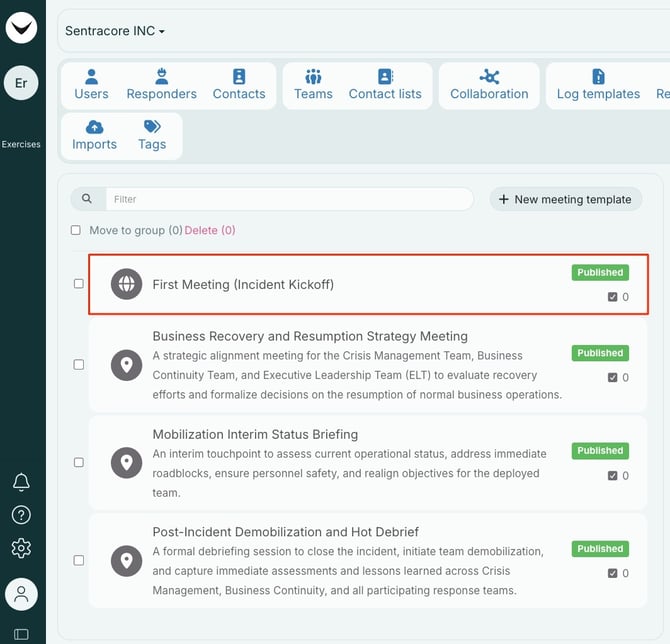Click the Collaboration network icon

click(489, 77)
